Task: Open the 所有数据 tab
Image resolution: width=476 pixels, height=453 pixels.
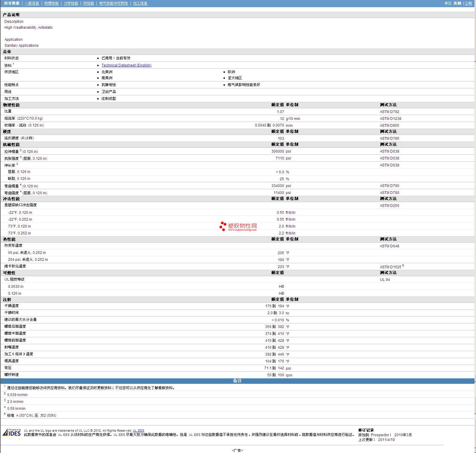Action: [x=12, y=3]
